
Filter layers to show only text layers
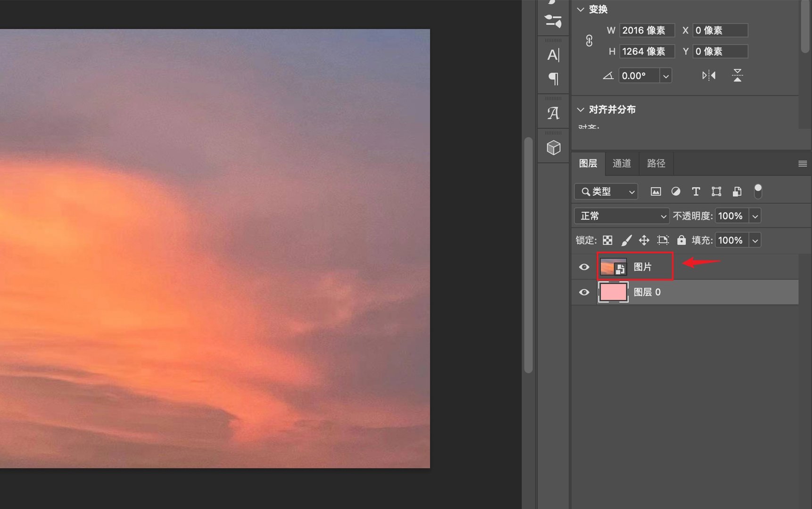696,191
